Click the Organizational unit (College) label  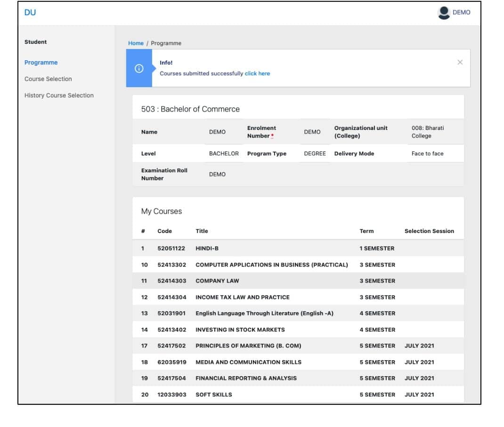[361, 132]
